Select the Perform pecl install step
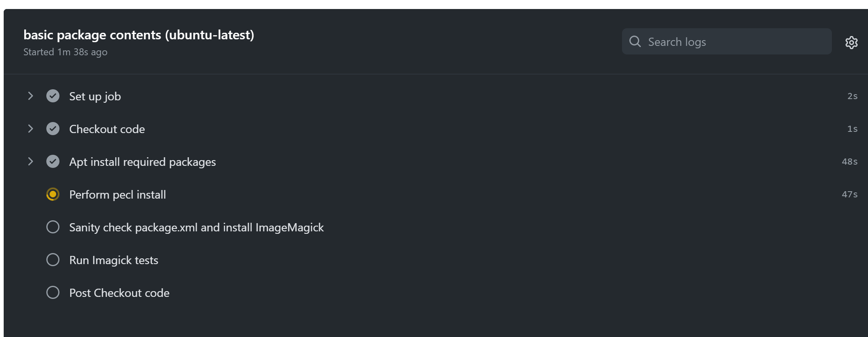 coord(117,194)
